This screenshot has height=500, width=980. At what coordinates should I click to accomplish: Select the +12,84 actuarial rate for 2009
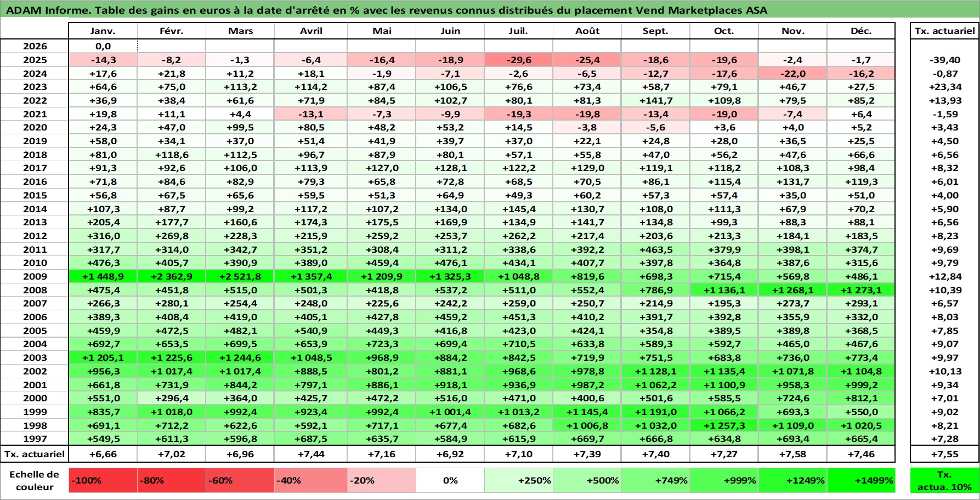pyautogui.click(x=944, y=276)
